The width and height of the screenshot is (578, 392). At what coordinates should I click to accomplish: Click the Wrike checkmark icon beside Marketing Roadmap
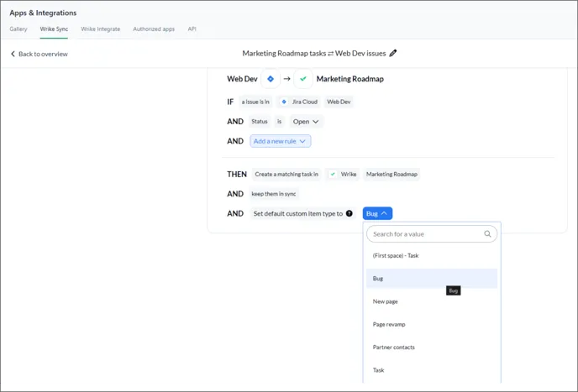[303, 79]
